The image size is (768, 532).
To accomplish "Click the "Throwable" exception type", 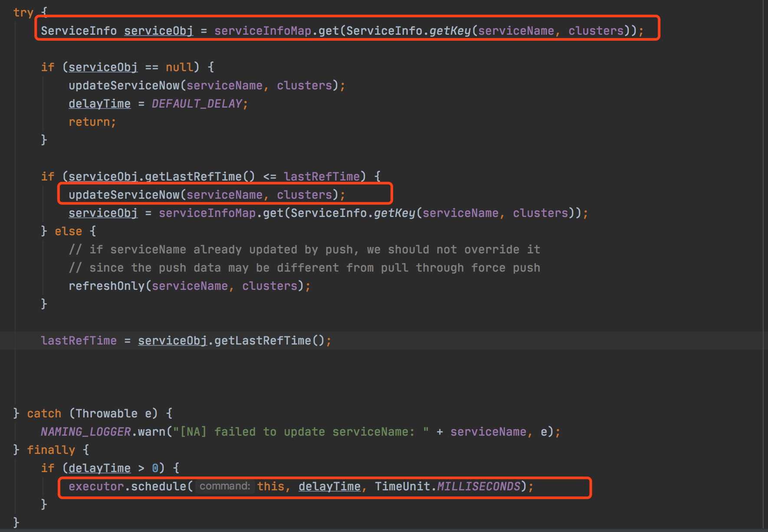I will point(106,414).
